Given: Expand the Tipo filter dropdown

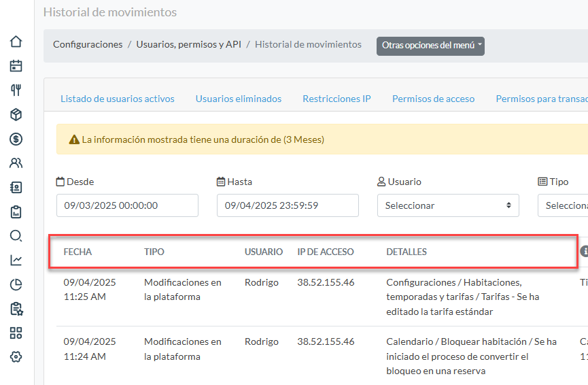Looking at the screenshot, I should (563, 205).
